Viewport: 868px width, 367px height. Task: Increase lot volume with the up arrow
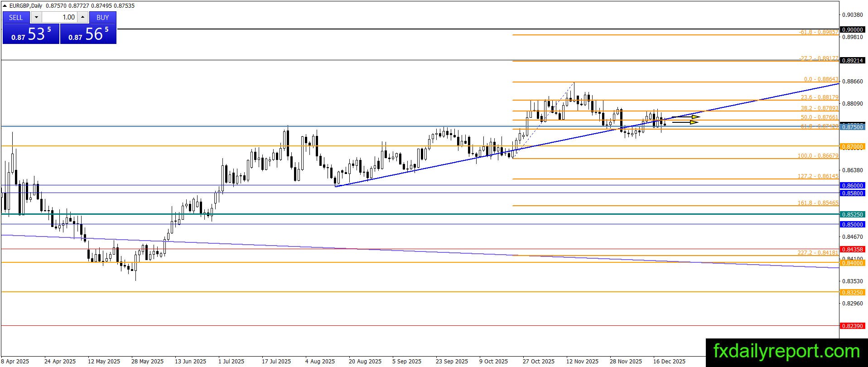click(x=82, y=17)
